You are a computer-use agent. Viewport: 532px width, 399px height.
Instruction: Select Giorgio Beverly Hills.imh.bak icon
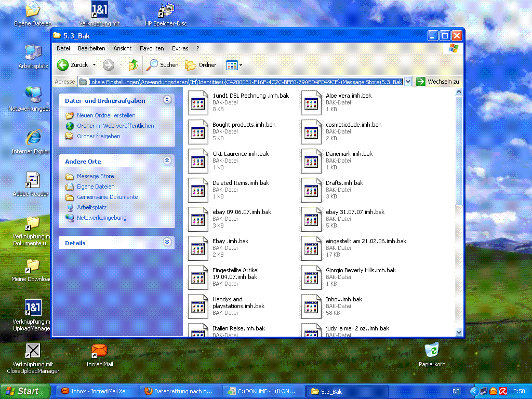(311, 277)
